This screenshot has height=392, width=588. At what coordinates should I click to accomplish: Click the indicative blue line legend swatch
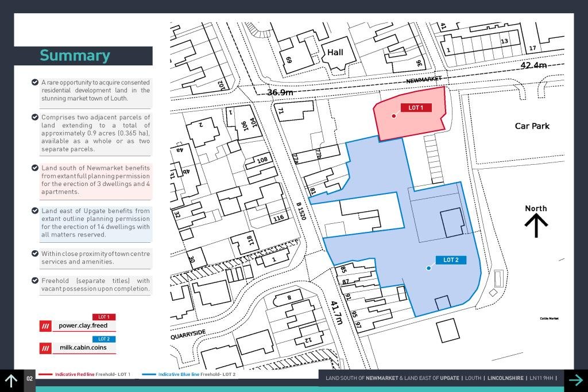(149, 374)
